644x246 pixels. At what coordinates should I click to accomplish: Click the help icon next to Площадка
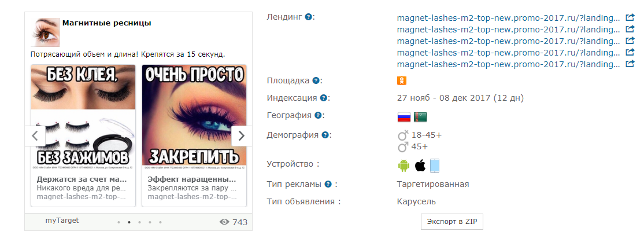[316, 80]
